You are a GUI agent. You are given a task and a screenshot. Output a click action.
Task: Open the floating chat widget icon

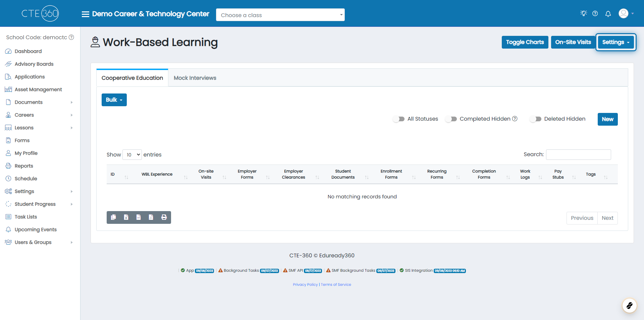coord(630,306)
